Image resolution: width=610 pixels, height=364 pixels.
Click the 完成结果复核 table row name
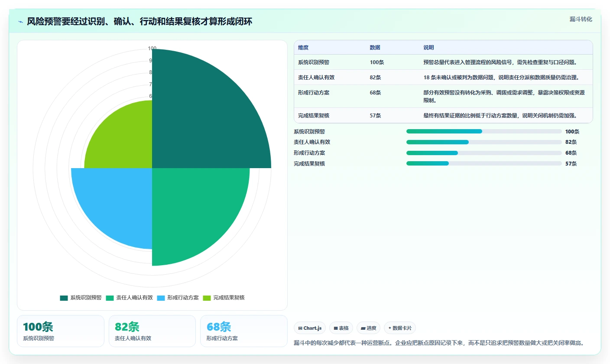[314, 116]
